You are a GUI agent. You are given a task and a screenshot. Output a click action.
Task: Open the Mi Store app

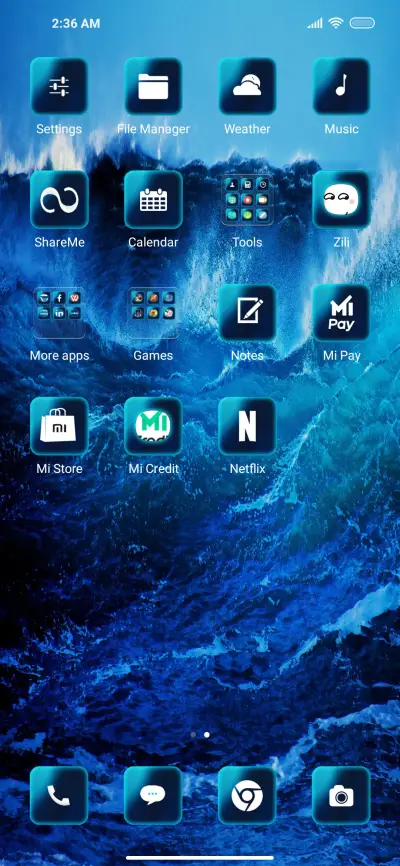pyautogui.click(x=59, y=426)
